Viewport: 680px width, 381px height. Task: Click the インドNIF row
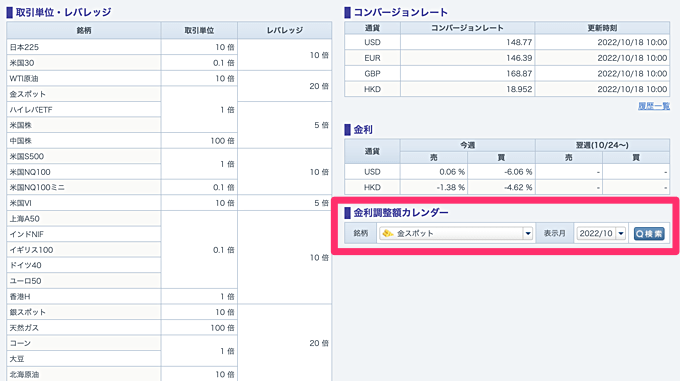coord(84,234)
